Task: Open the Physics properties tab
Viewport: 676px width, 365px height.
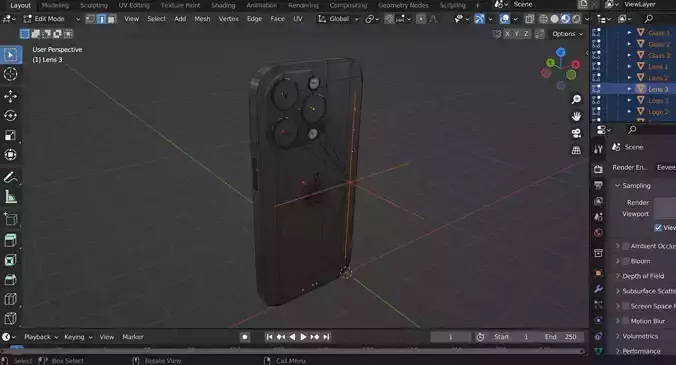Action: click(598, 320)
